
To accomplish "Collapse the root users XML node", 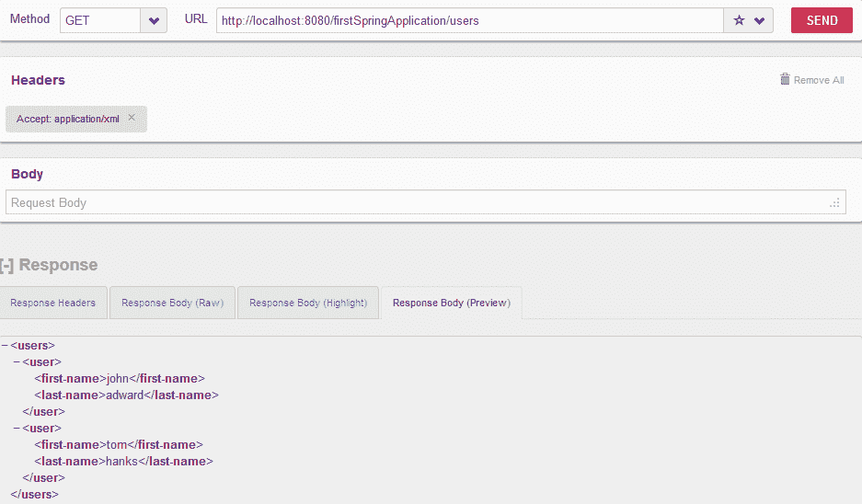I will [5, 345].
